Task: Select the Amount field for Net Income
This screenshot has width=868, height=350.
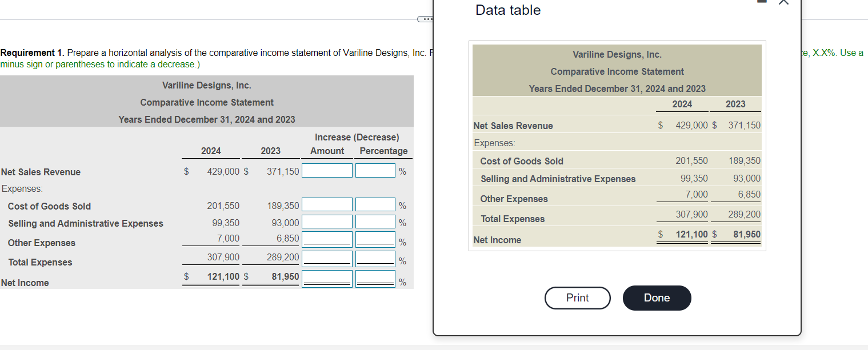Action: pos(327,278)
